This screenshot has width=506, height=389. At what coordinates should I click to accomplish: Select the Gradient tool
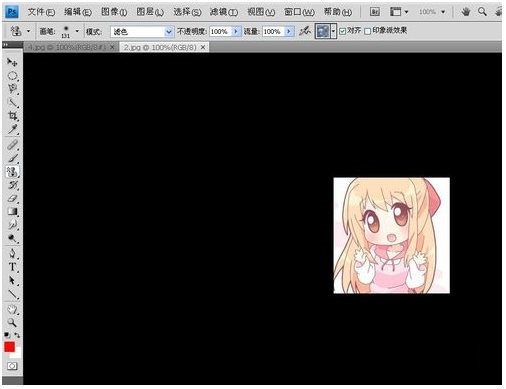coord(12,212)
